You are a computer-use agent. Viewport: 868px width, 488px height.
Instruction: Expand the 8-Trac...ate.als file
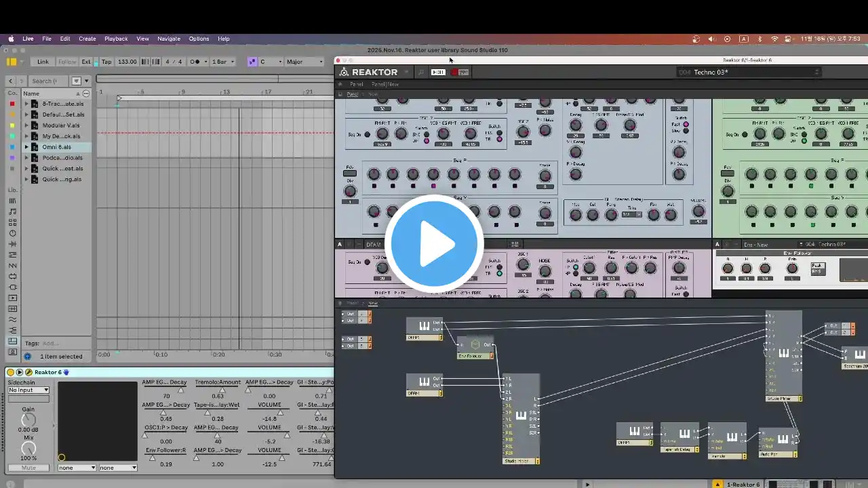point(26,104)
